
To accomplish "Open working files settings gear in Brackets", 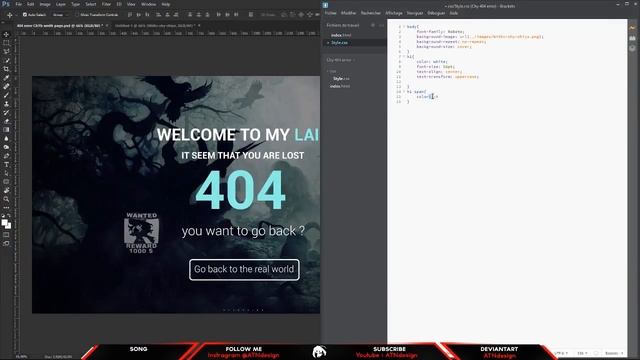I will (373, 25).
